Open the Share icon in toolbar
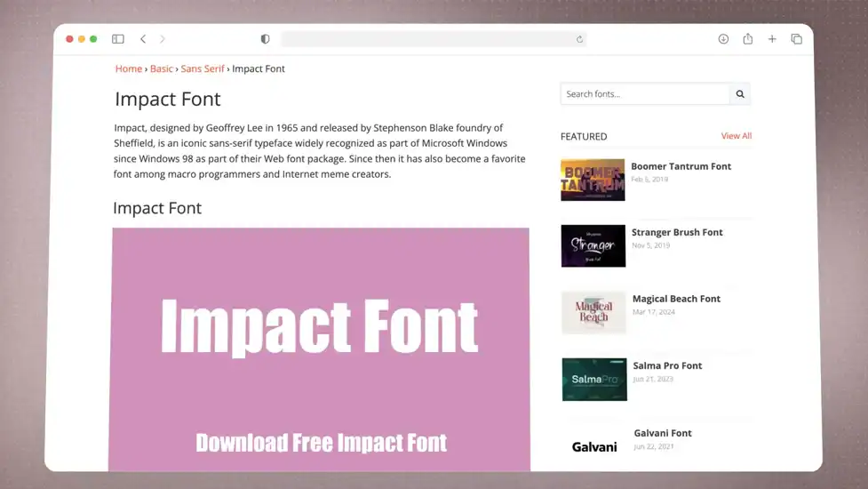 (747, 39)
